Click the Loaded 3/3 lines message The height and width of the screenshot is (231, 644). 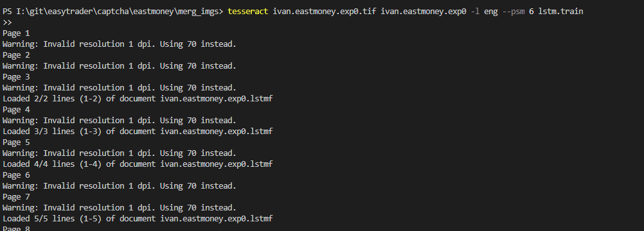pos(138,132)
